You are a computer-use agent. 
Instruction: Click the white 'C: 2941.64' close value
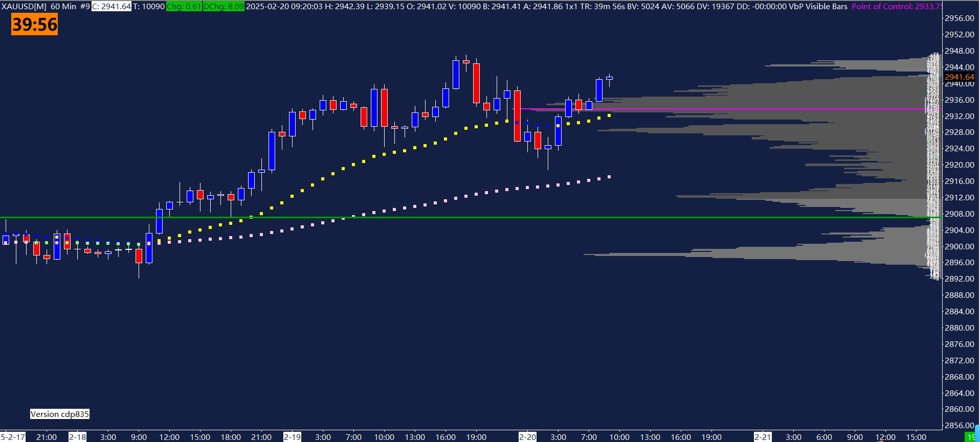point(112,7)
